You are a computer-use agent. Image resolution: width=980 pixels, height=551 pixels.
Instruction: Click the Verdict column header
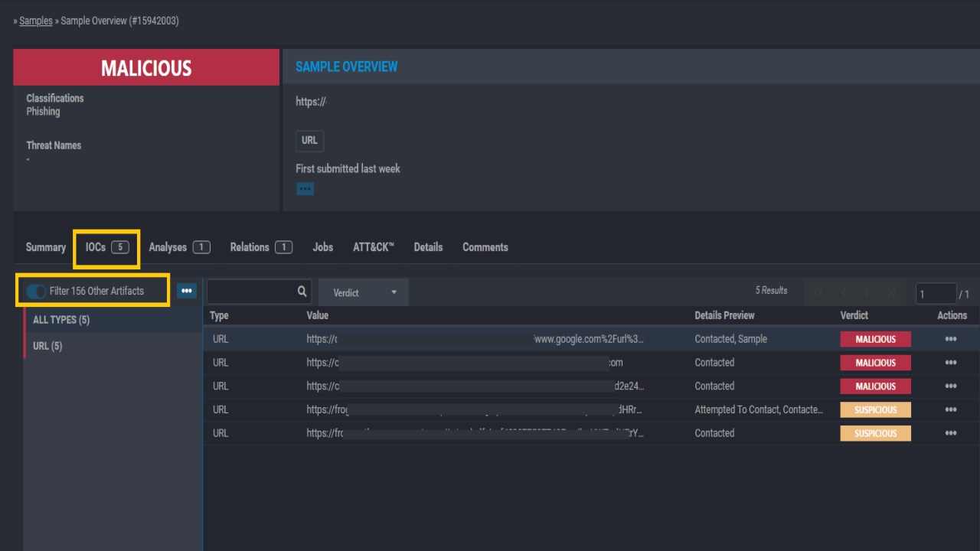pyautogui.click(x=854, y=315)
